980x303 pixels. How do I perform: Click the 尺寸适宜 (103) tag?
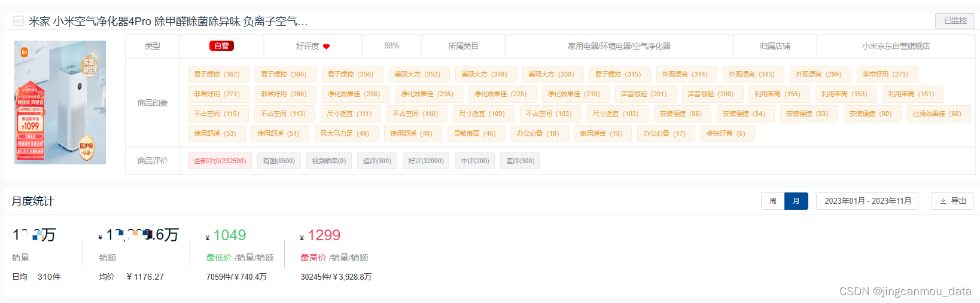(617, 114)
